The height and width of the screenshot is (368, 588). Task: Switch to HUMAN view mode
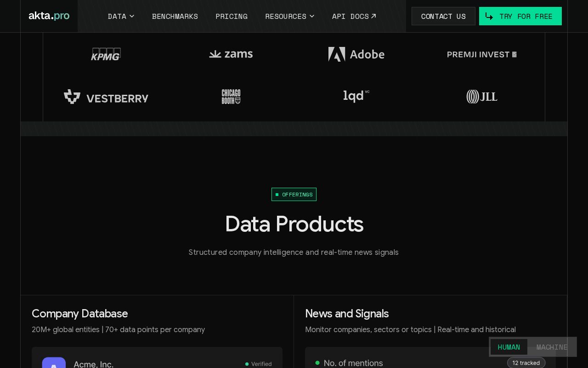[509, 347]
